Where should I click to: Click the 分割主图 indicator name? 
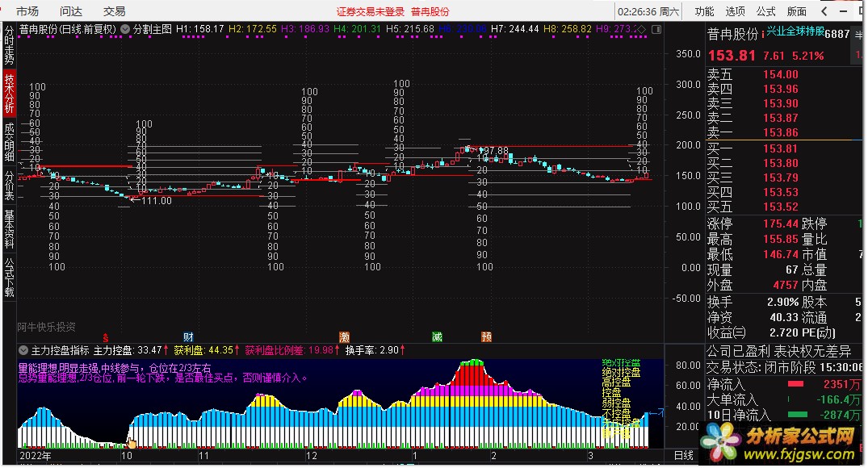[153, 29]
